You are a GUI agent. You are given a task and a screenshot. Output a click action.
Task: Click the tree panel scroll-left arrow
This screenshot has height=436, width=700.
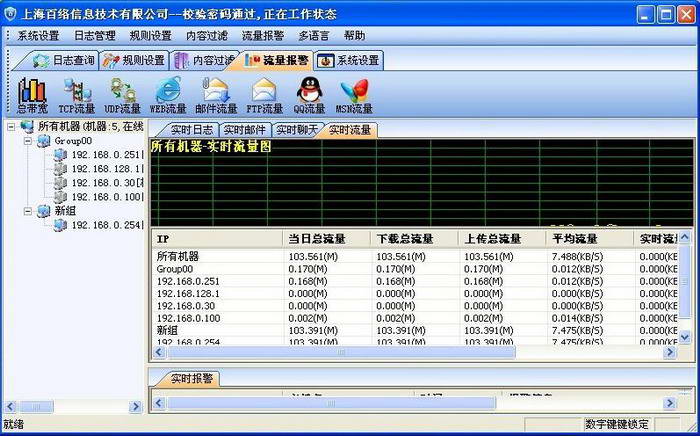point(10,407)
